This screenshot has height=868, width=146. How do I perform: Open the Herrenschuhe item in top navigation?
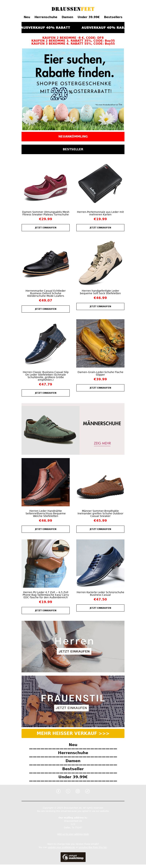click(46, 17)
